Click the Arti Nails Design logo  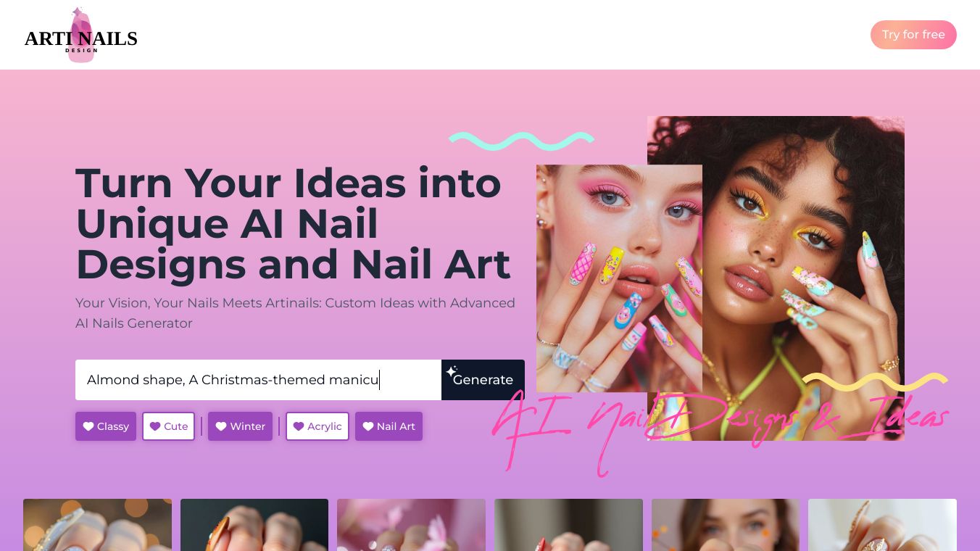pos(81,36)
